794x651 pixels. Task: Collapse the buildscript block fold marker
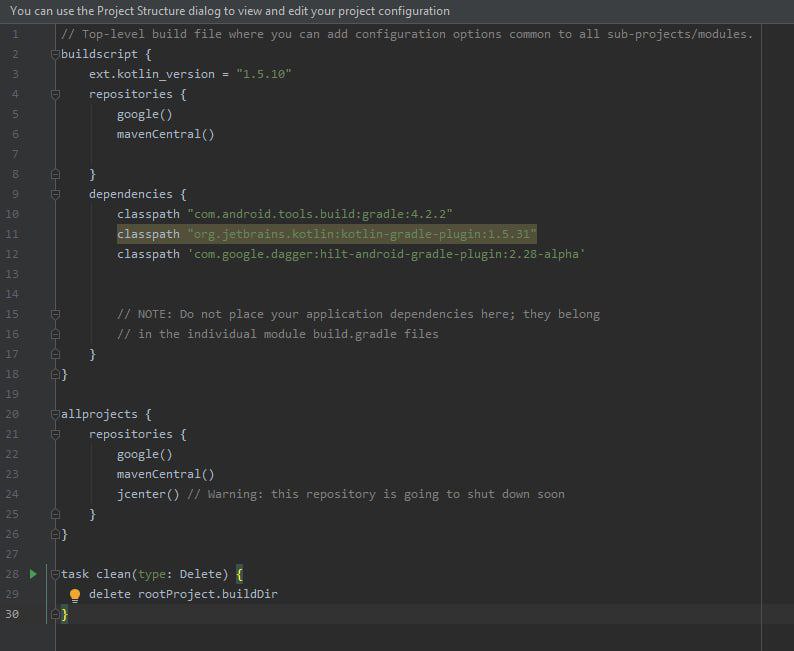click(x=56, y=54)
